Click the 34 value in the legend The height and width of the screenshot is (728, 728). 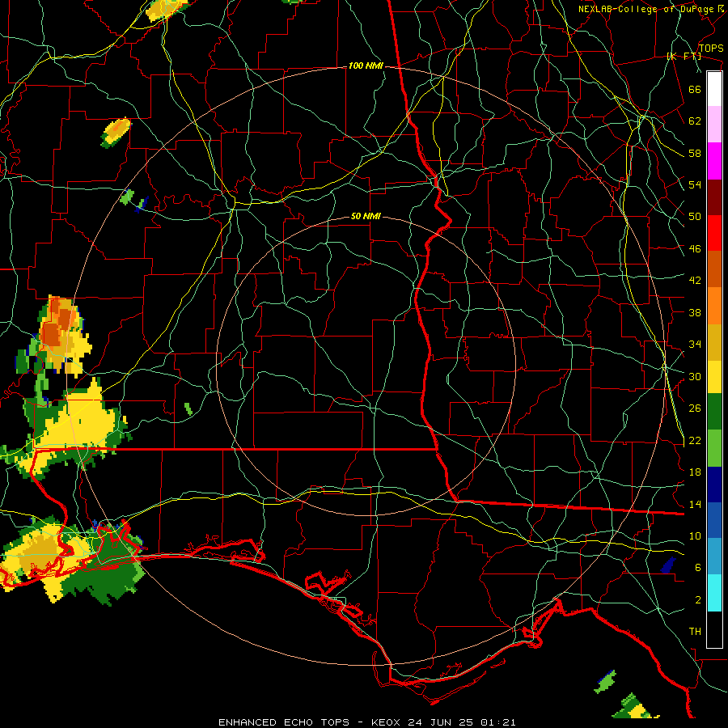[x=695, y=345]
